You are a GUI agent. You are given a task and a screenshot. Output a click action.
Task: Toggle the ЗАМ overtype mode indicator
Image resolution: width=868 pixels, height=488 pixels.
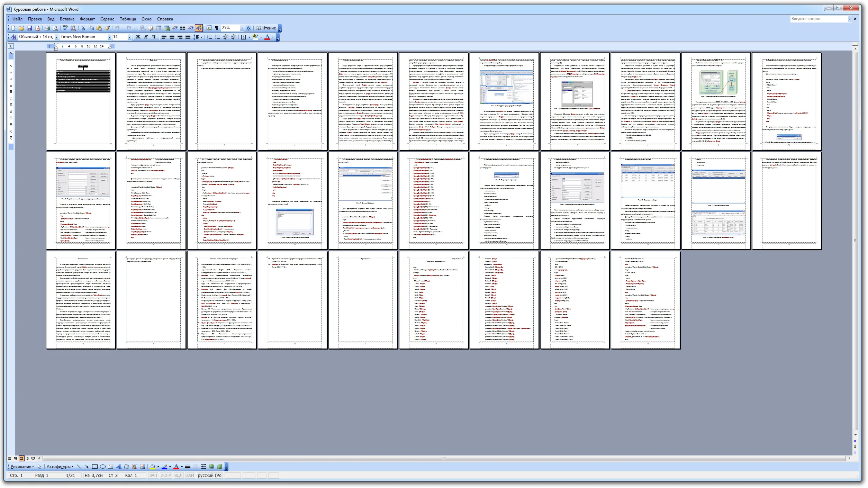click(x=190, y=476)
